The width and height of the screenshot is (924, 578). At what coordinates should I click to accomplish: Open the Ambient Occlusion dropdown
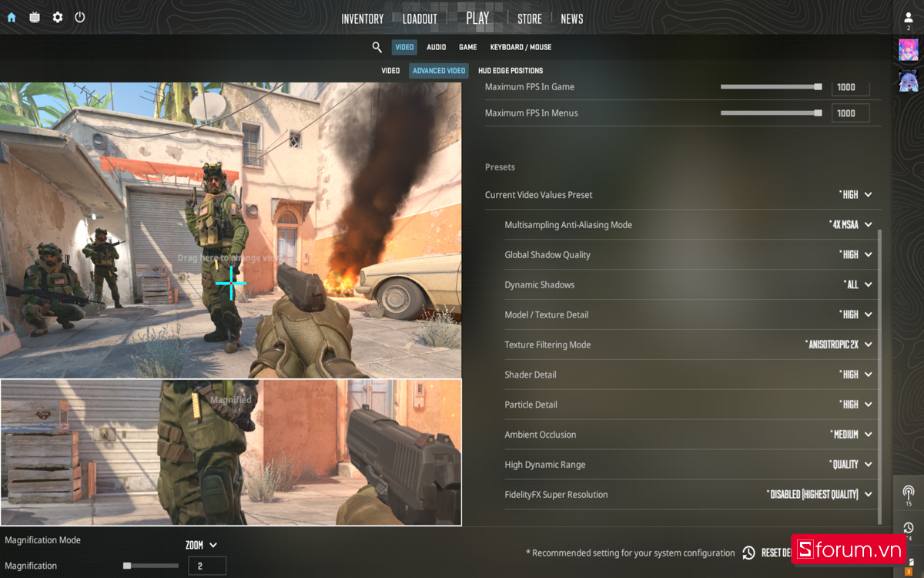(851, 435)
